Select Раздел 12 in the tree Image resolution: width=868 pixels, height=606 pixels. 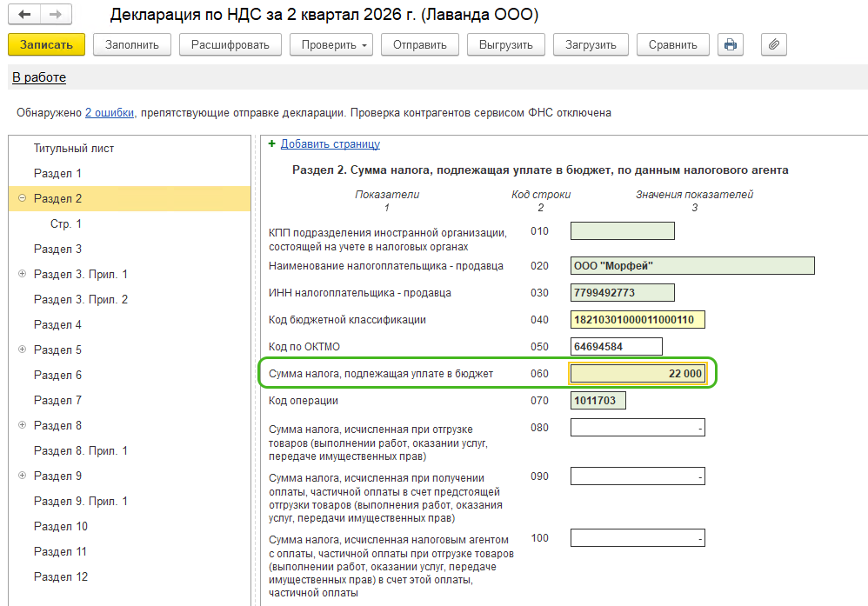(61, 576)
